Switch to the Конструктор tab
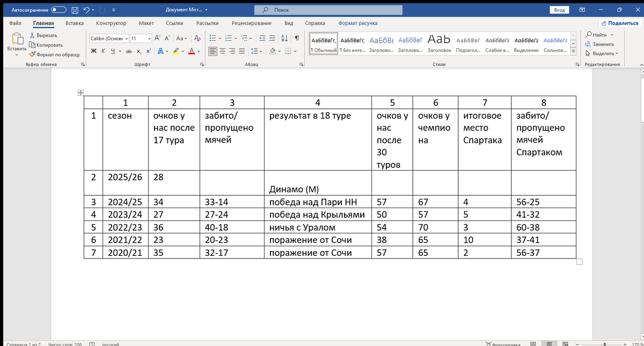The width and height of the screenshot is (644, 346). 111,23
